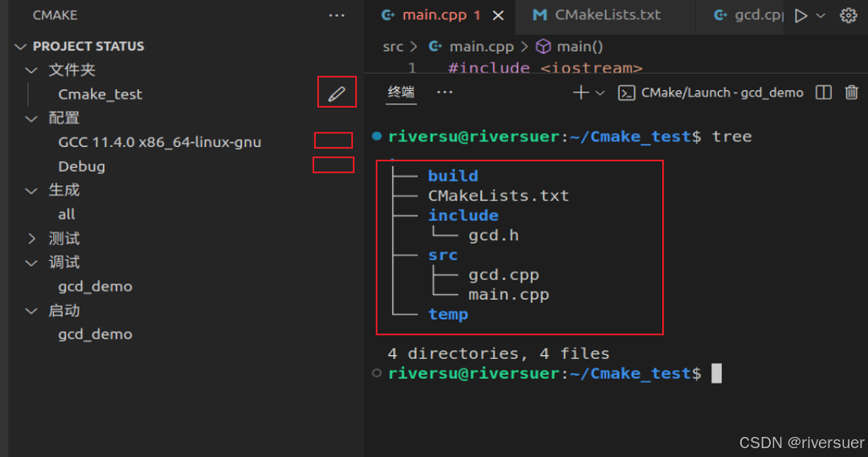Select the 终端 panel tab

pyautogui.click(x=401, y=92)
